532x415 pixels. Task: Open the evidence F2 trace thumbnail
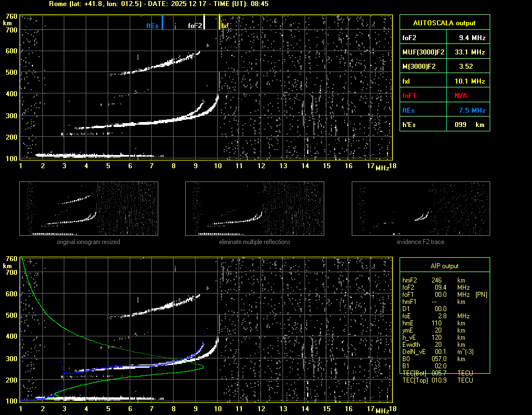click(420, 209)
